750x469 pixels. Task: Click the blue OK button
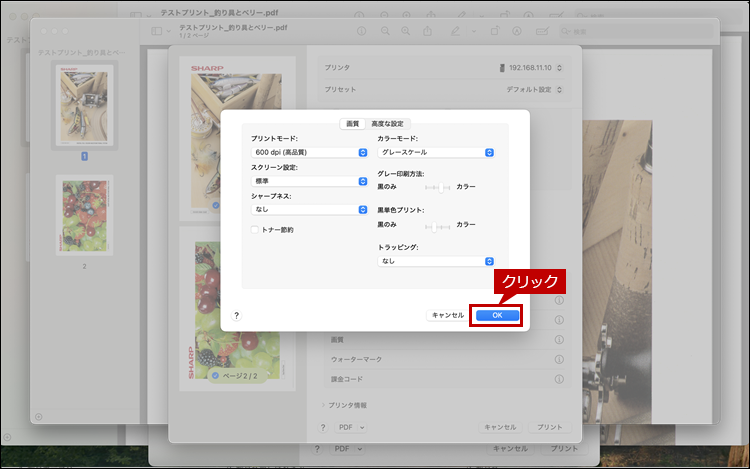(x=497, y=315)
